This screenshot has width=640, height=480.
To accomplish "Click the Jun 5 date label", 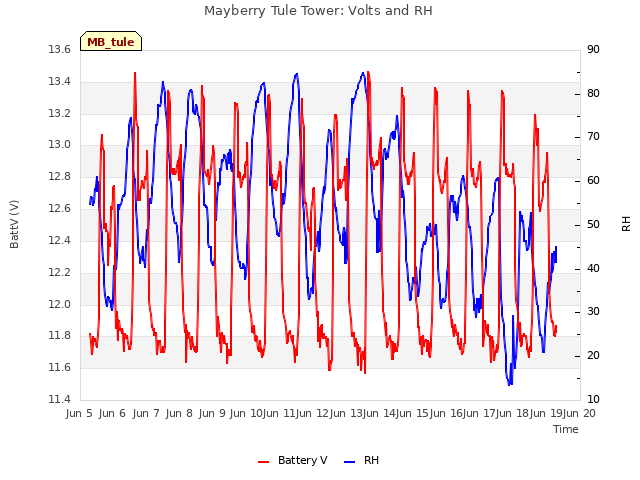I will [79, 413].
